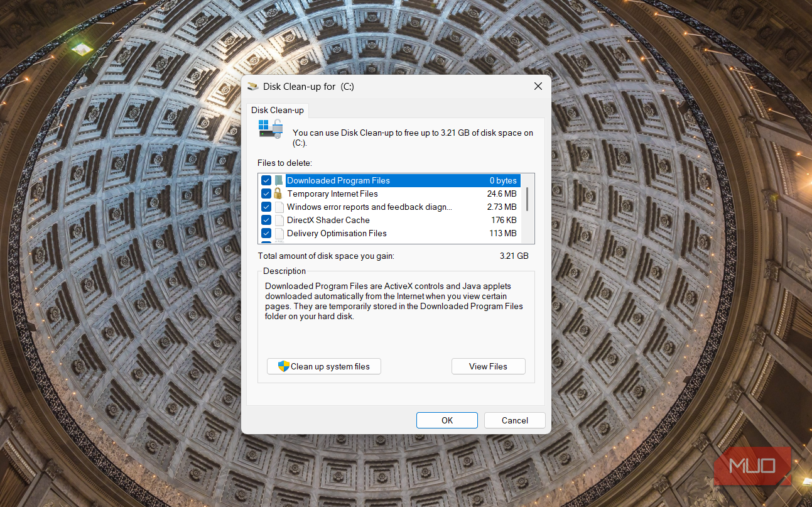812x507 pixels.
Task: Click the 113 MB size value
Action: pyautogui.click(x=503, y=233)
